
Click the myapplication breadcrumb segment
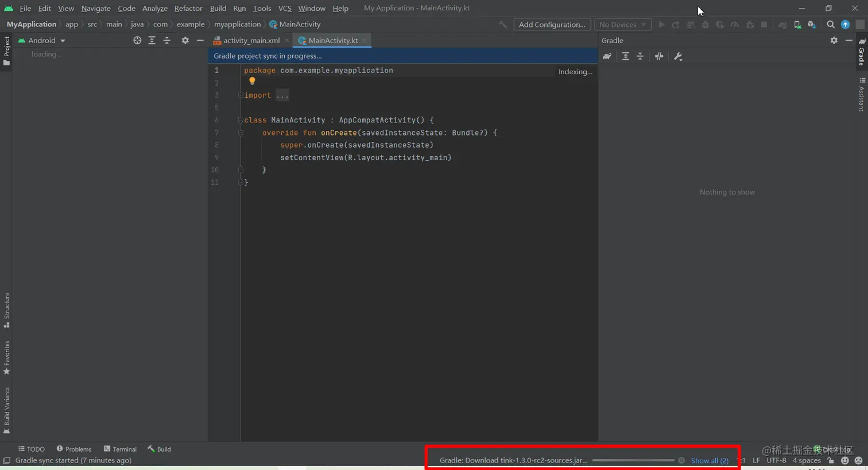click(x=237, y=24)
